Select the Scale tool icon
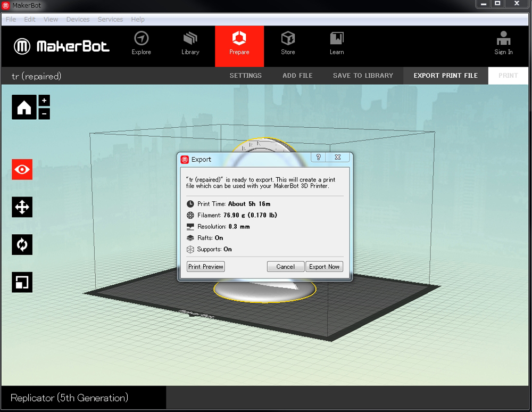 coord(22,283)
